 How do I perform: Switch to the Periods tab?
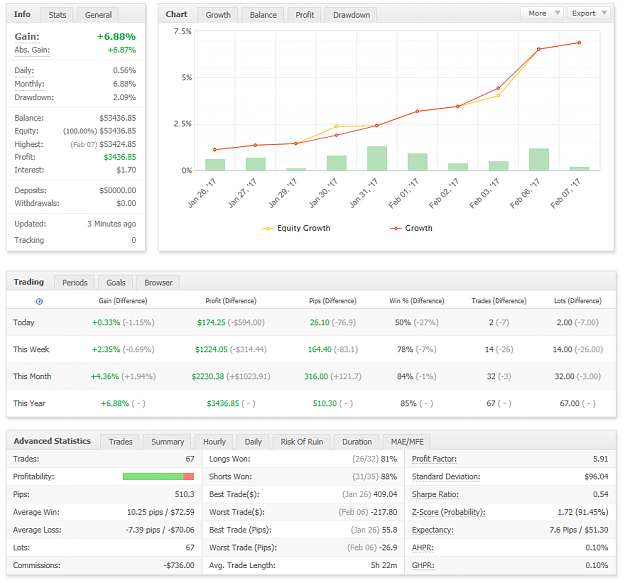[75, 283]
